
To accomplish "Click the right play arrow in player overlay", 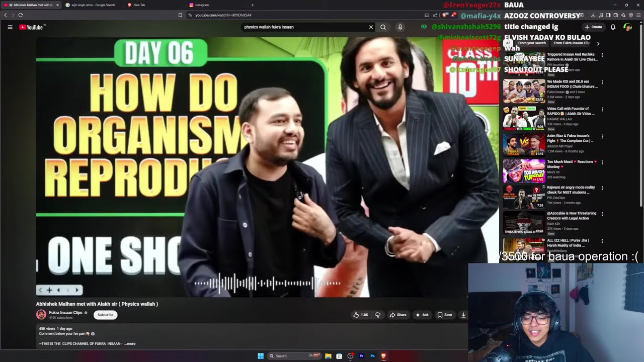I will tap(76, 290).
